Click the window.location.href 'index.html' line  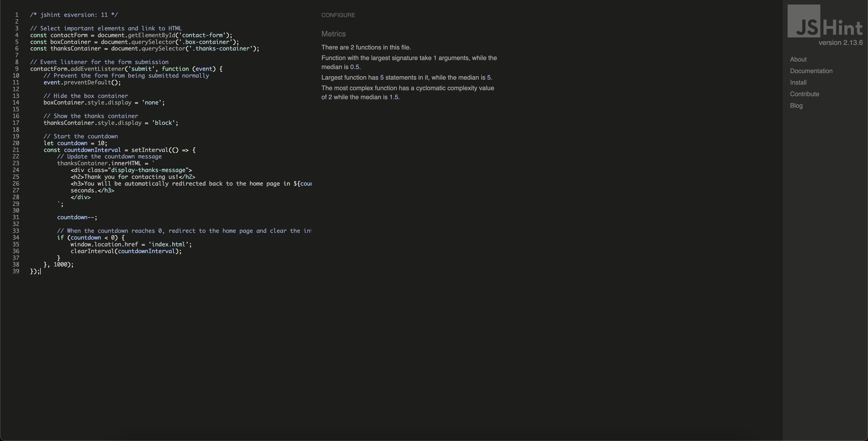point(131,244)
